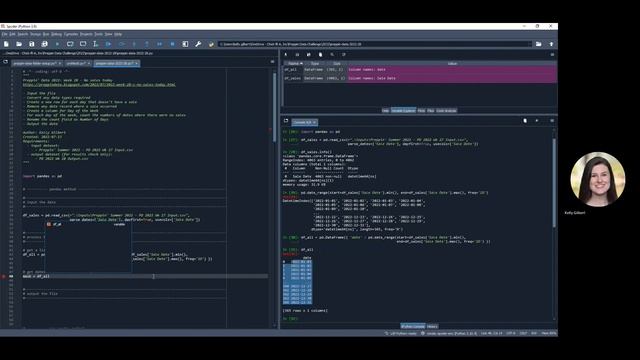Select the Console 4/A tab
The image size is (640, 360).
pos(304,122)
